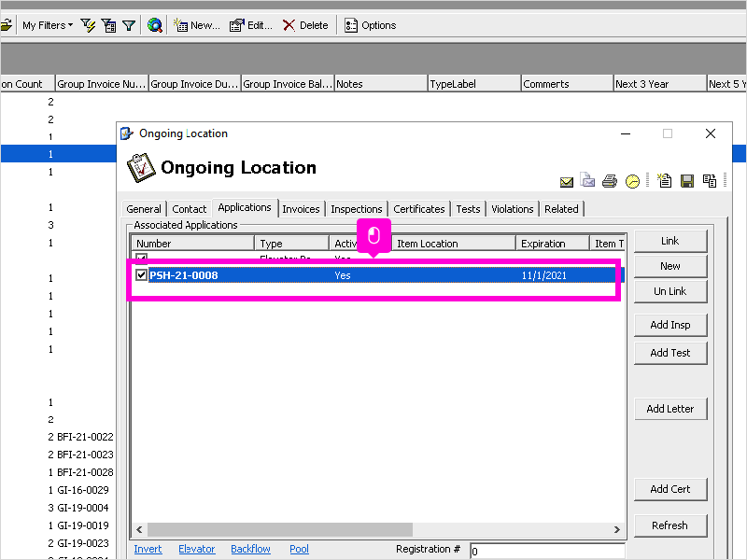Click the Edit... toolbar button

click(250, 25)
